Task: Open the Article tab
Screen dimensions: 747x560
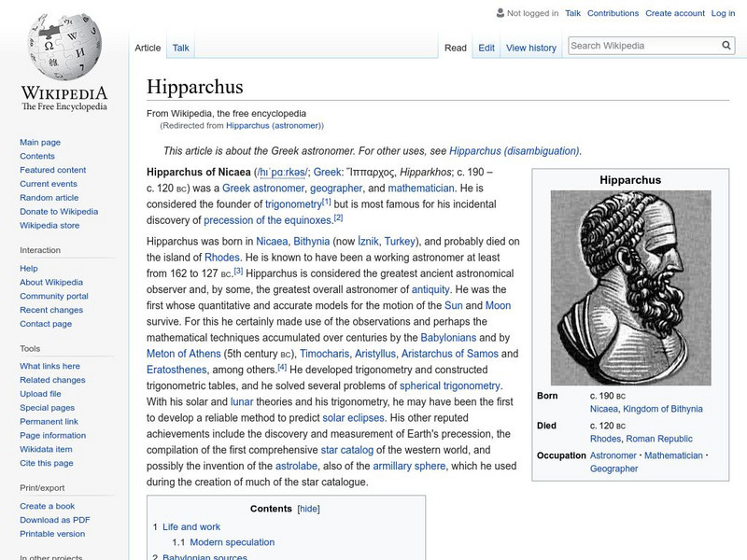Action: (x=148, y=48)
